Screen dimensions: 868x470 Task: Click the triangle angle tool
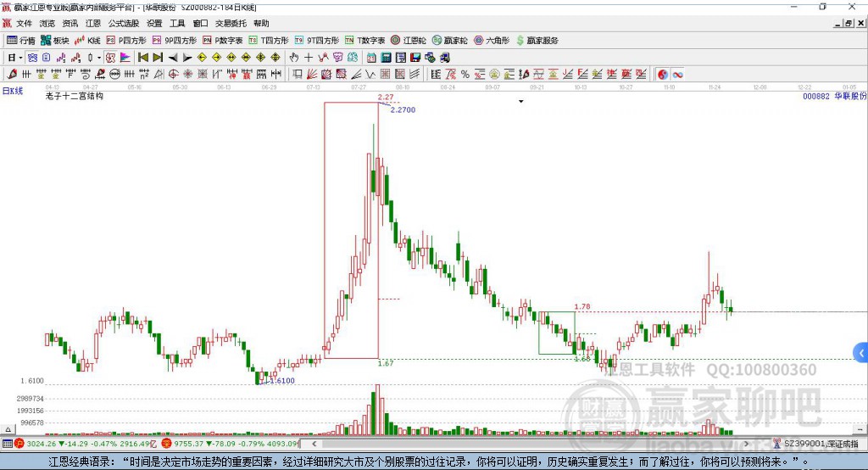coord(159,75)
